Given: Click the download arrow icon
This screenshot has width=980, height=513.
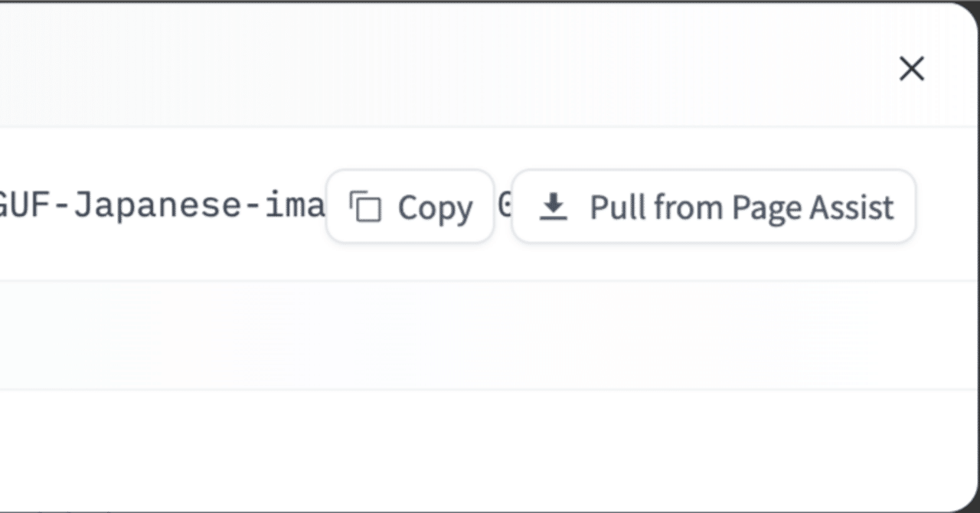Looking at the screenshot, I should coord(553,207).
